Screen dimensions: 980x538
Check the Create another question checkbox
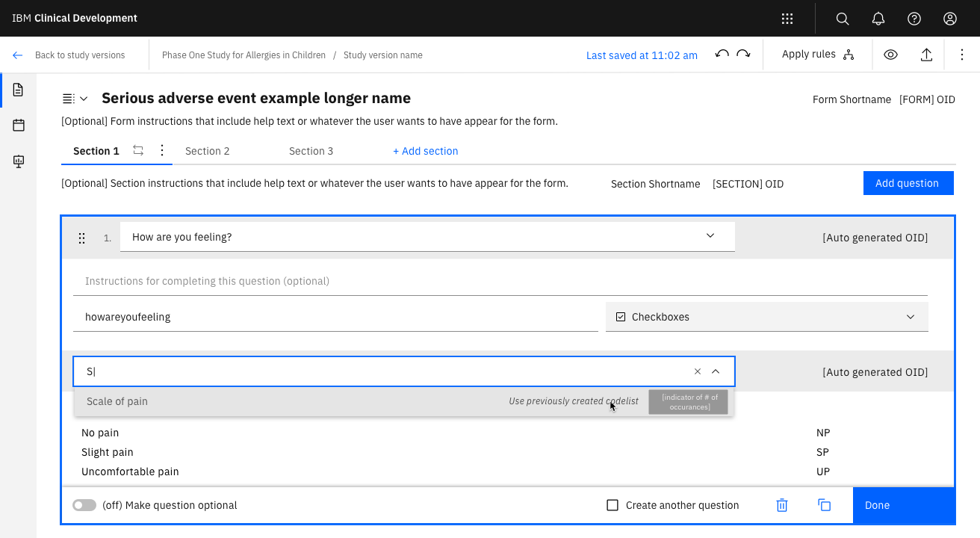pos(612,506)
